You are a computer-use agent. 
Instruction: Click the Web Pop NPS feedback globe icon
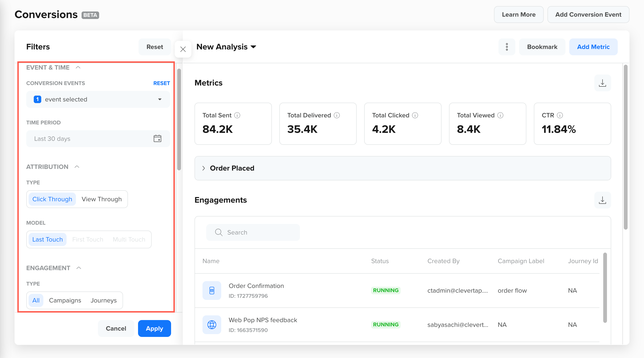click(212, 324)
